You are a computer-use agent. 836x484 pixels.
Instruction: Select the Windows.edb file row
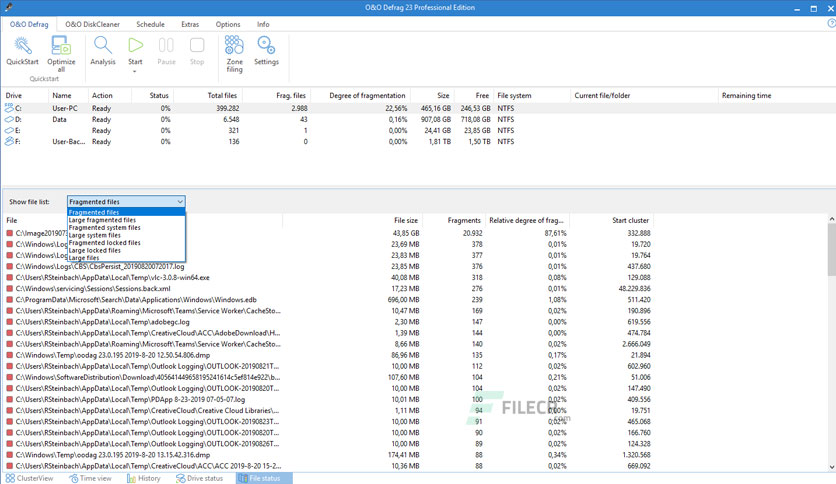coord(328,300)
